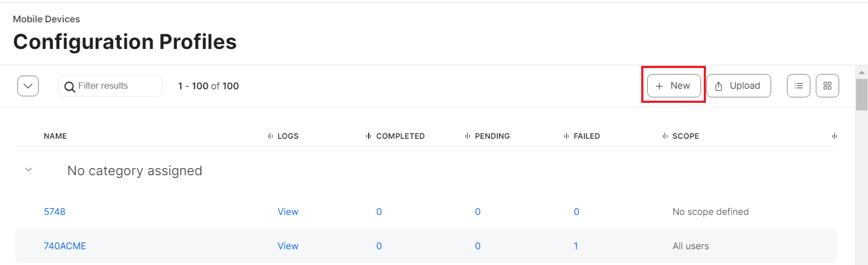This screenshot has width=868, height=265.
Task: Click the Failed column sort icon
Action: (x=566, y=136)
